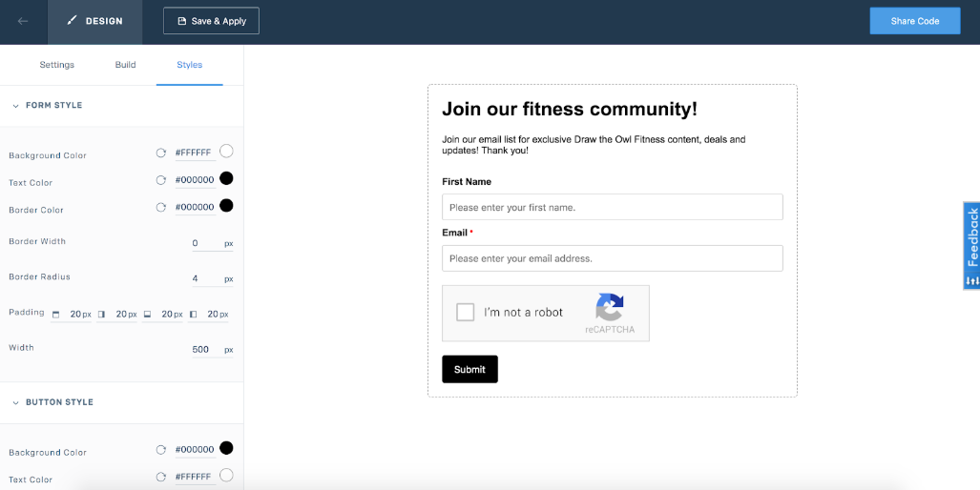Reset the button Background Color value
980x490 pixels.
tap(161, 449)
